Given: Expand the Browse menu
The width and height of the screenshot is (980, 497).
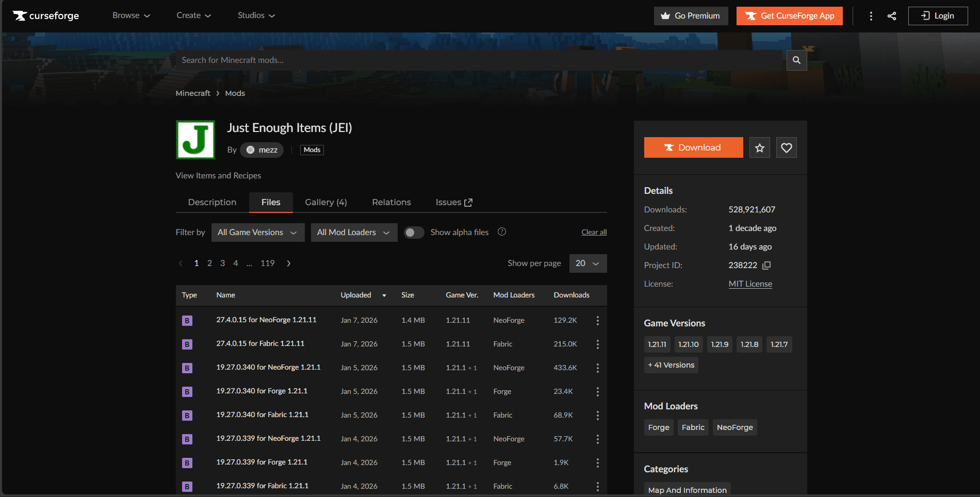Looking at the screenshot, I should (132, 15).
